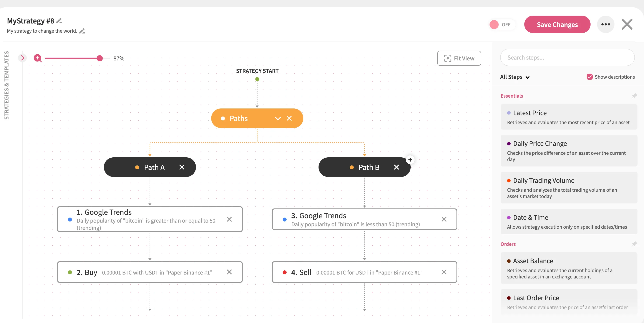Select the Latest Price step card
644x323 pixels.
(569, 117)
